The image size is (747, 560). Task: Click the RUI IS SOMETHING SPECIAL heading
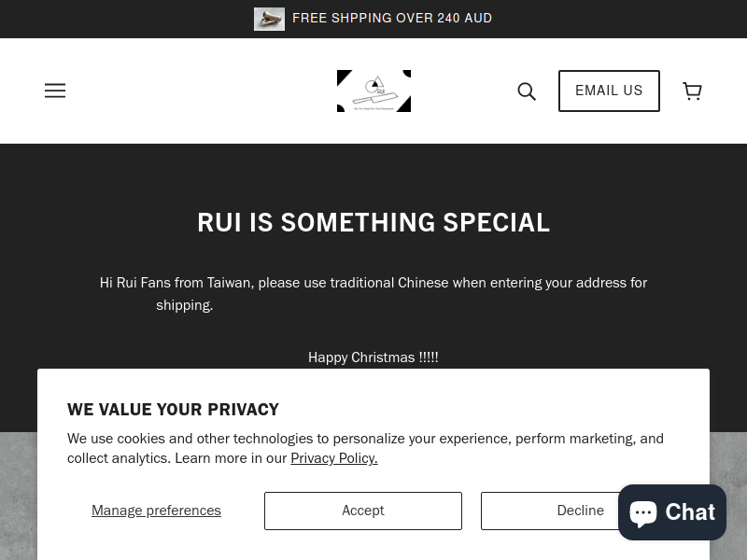click(373, 222)
